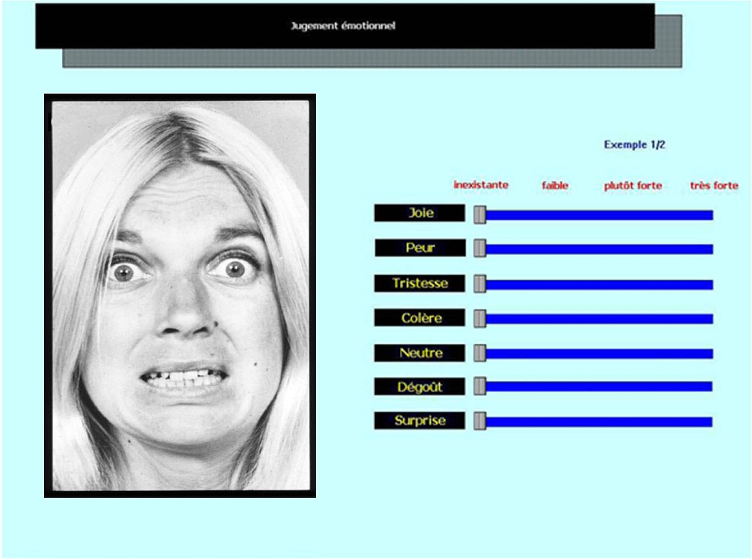The image size is (752, 560).
Task: Click the Neutre emotion label
Action: pos(419,353)
